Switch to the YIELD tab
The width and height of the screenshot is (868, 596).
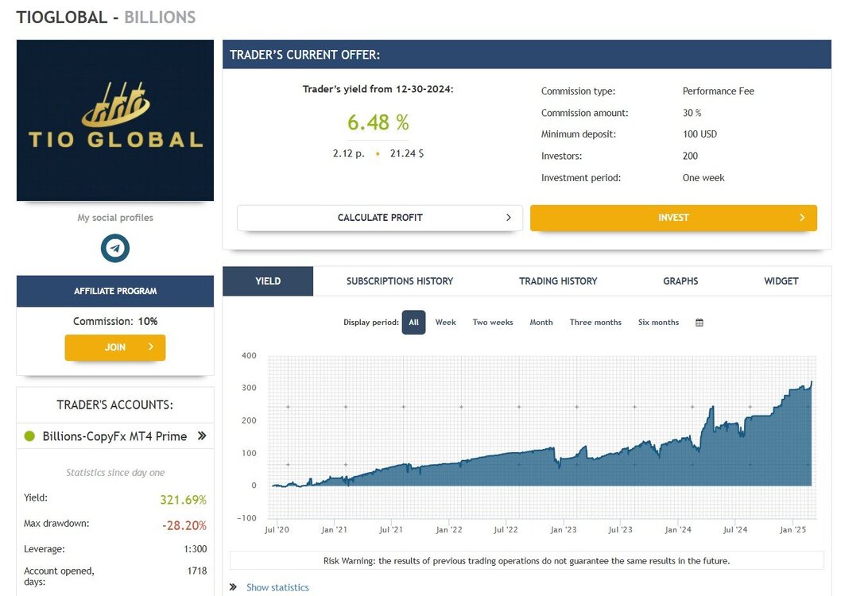(268, 281)
